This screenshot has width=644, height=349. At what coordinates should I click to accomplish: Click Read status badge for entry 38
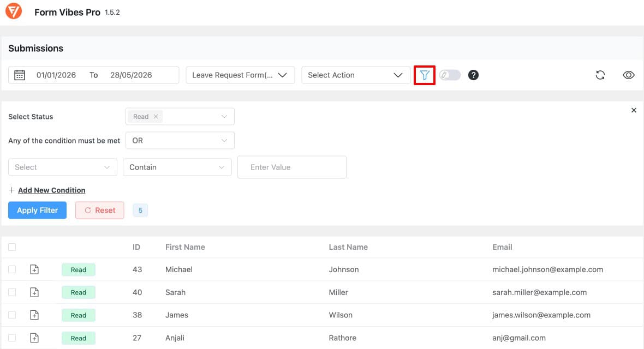point(79,315)
